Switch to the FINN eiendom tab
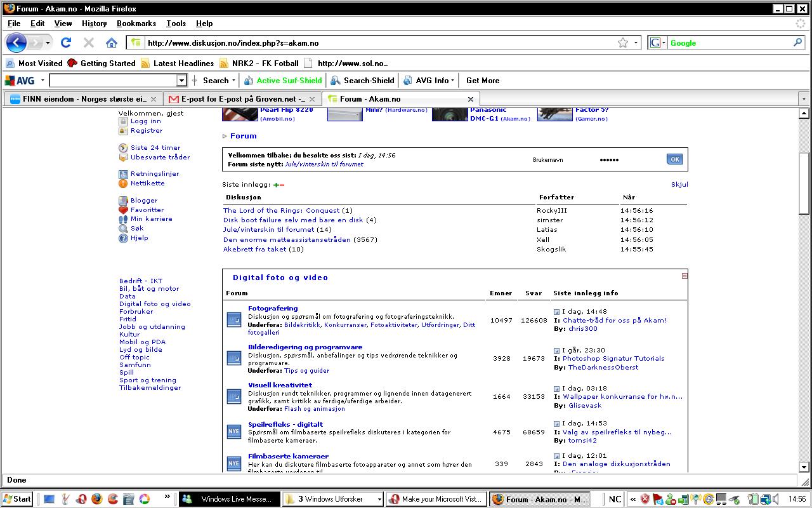This screenshot has width=812, height=508. 83,99
